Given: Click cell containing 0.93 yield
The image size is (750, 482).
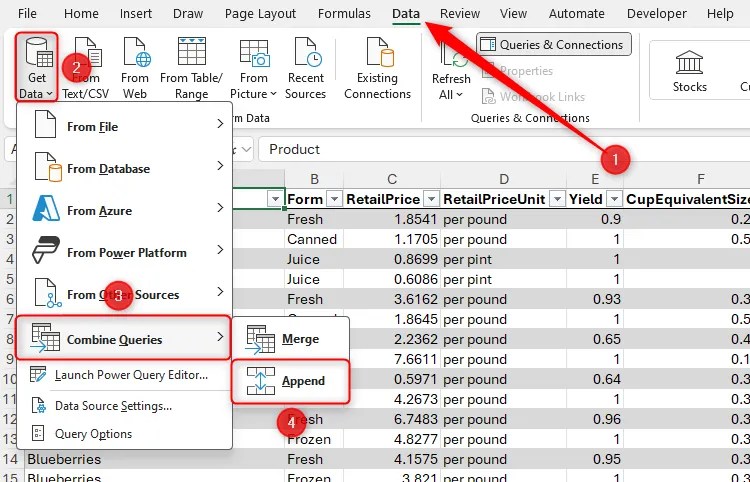Looking at the screenshot, I should (x=595, y=299).
